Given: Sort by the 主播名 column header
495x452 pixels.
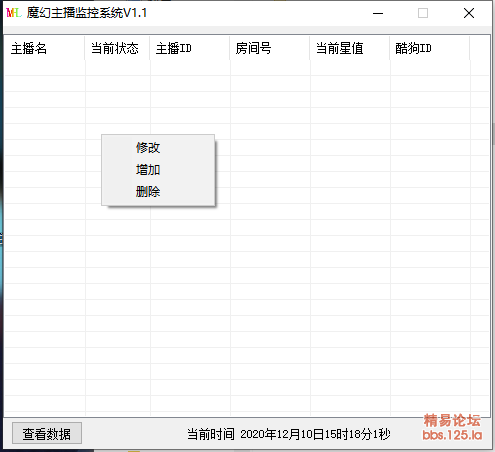Looking at the screenshot, I should click(44, 49).
